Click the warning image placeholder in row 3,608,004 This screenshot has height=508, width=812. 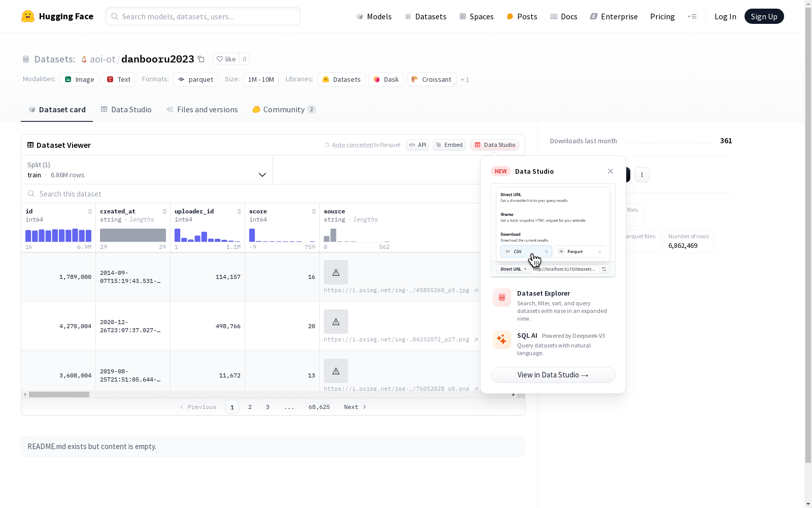(336, 371)
